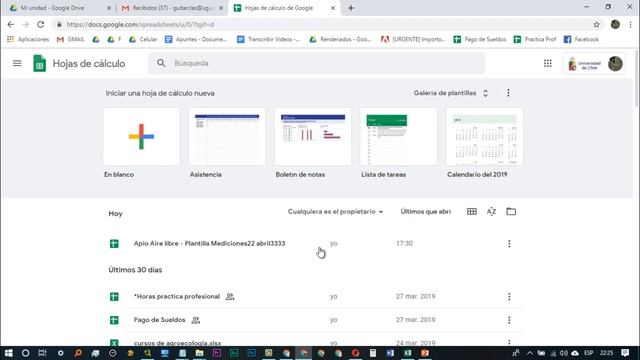Image resolution: width=640 pixels, height=360 pixels.
Task: Open the Chrome profile avatar
Action: click(x=615, y=24)
